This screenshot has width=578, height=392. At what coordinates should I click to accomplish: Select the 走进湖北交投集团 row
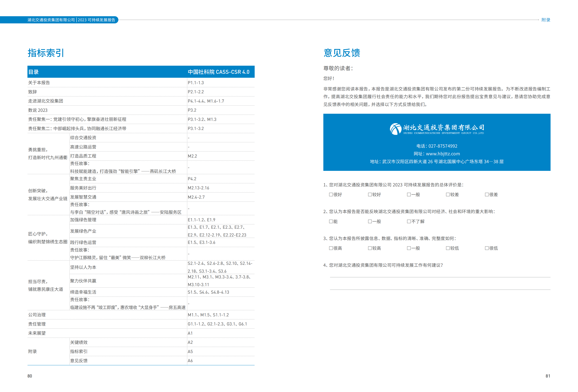pos(141,101)
